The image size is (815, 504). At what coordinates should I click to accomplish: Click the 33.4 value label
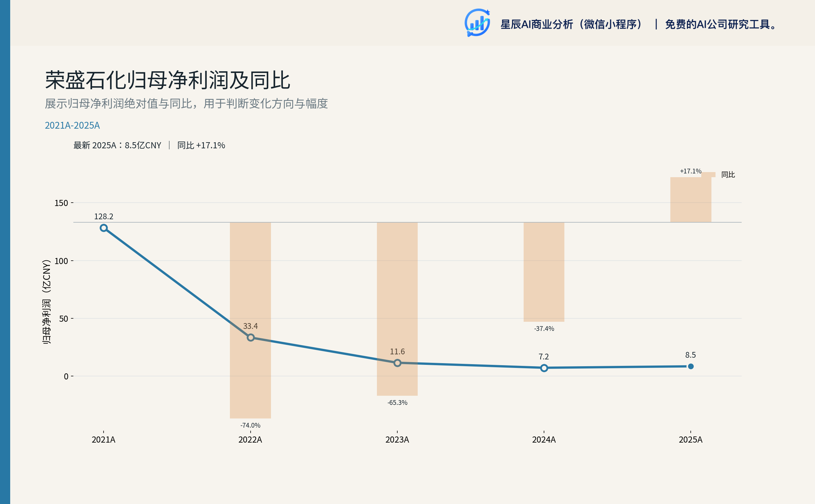pyautogui.click(x=251, y=326)
